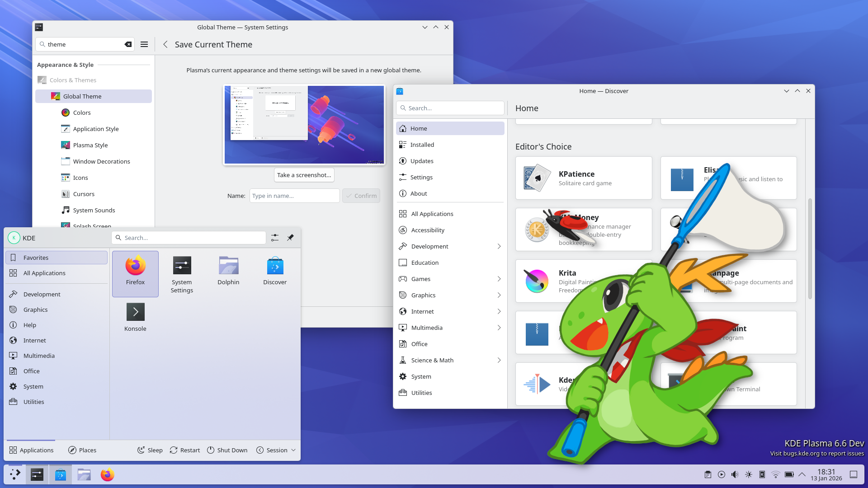
Task: Click the theme Name input field
Action: (x=294, y=196)
